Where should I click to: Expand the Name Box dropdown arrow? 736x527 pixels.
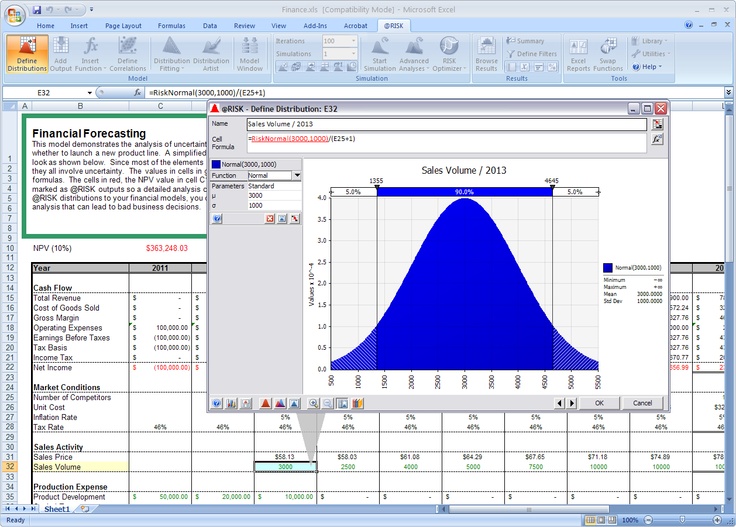click(89, 93)
